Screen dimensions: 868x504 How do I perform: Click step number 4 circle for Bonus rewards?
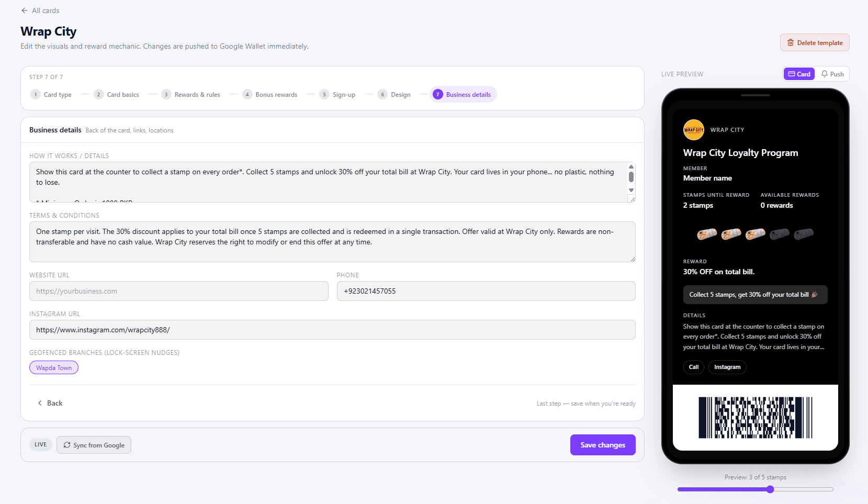tap(247, 95)
